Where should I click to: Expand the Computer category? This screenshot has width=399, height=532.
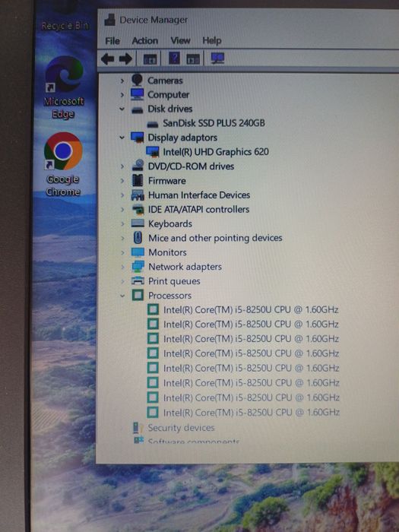click(x=122, y=95)
